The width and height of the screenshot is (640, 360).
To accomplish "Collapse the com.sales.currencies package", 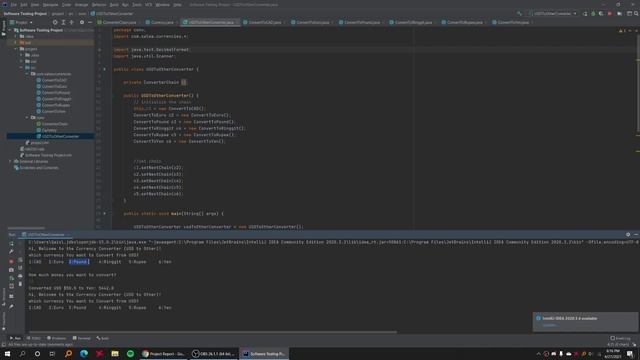I will point(27,74).
